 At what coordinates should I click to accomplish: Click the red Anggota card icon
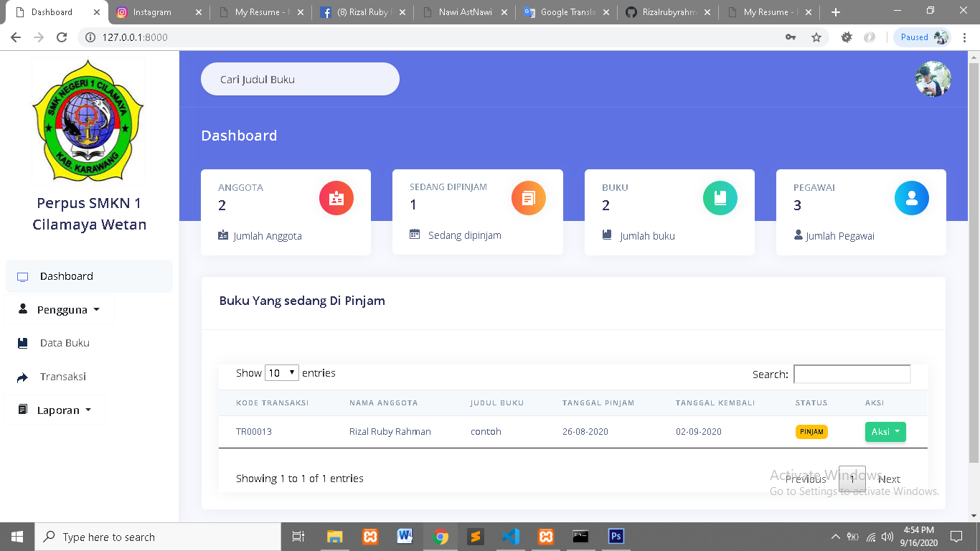tap(336, 198)
